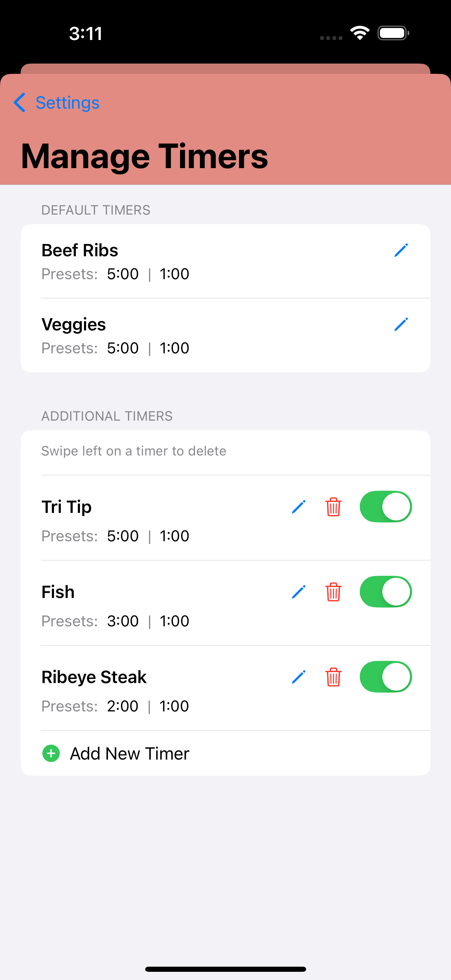Screen dimensions: 451x980
Task: Tap the Fish trash icon
Action: tap(333, 592)
